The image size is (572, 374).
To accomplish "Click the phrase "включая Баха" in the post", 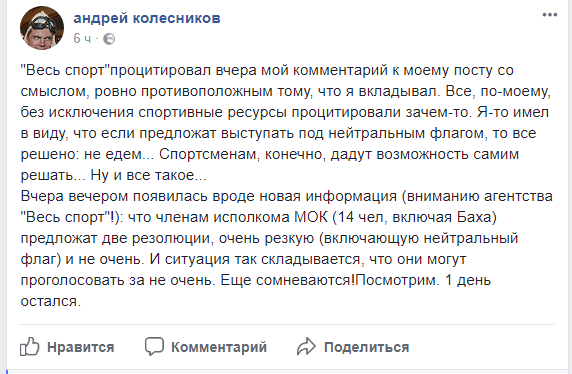I will [x=442, y=217].
